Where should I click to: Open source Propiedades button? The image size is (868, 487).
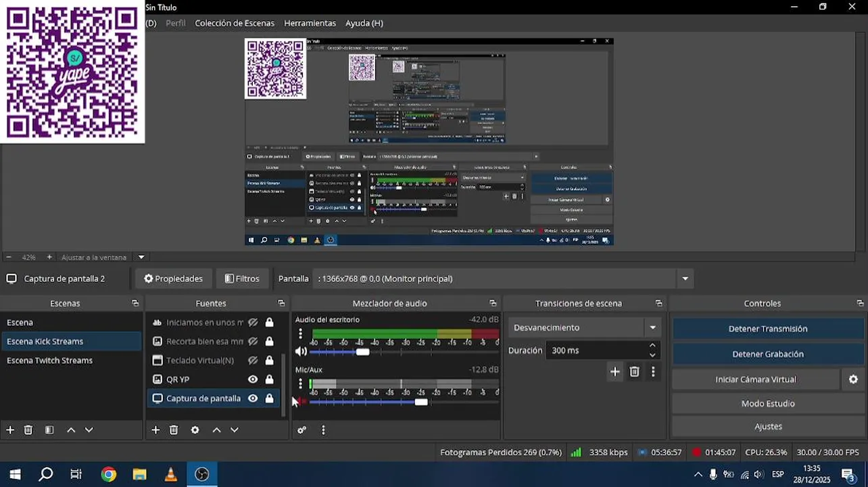[x=173, y=279]
